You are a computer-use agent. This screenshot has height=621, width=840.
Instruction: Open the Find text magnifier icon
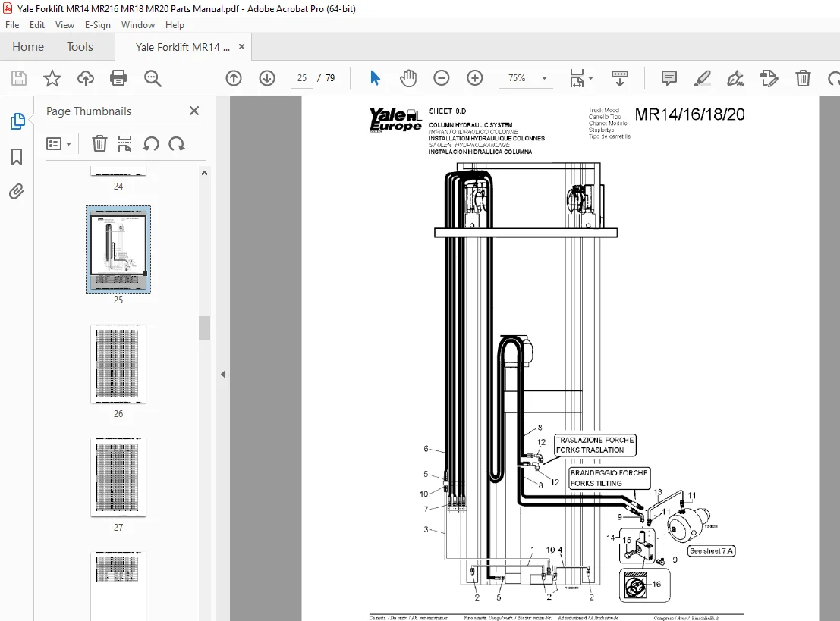153,78
